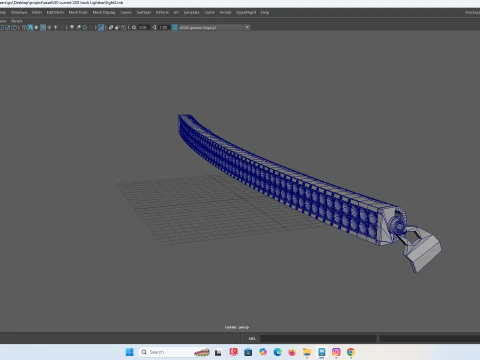Screen dimensions: 480x360
Task: Click the MEL script language button
Action: click(252, 338)
